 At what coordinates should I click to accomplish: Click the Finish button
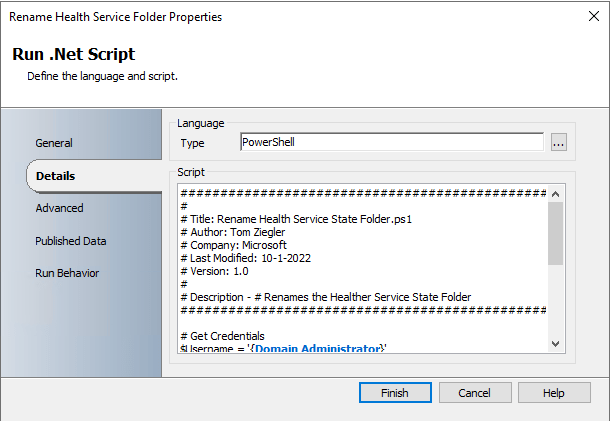pyautogui.click(x=395, y=393)
